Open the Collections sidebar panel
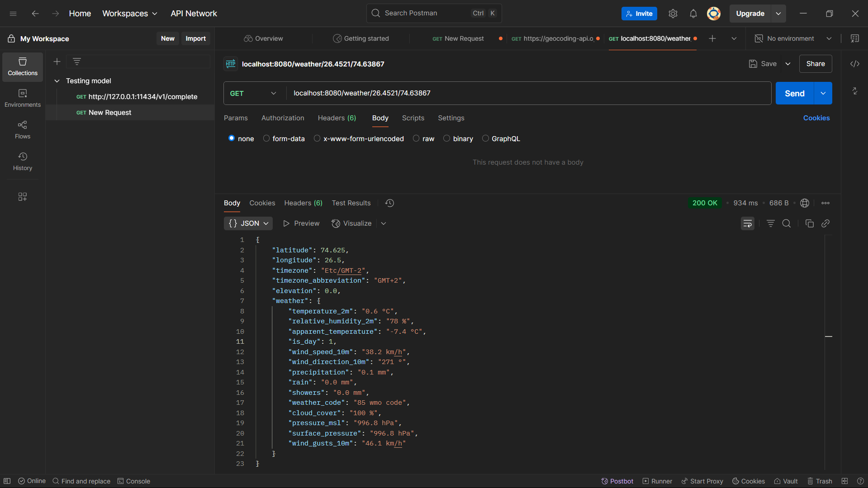The height and width of the screenshot is (488, 868). pyautogui.click(x=23, y=66)
